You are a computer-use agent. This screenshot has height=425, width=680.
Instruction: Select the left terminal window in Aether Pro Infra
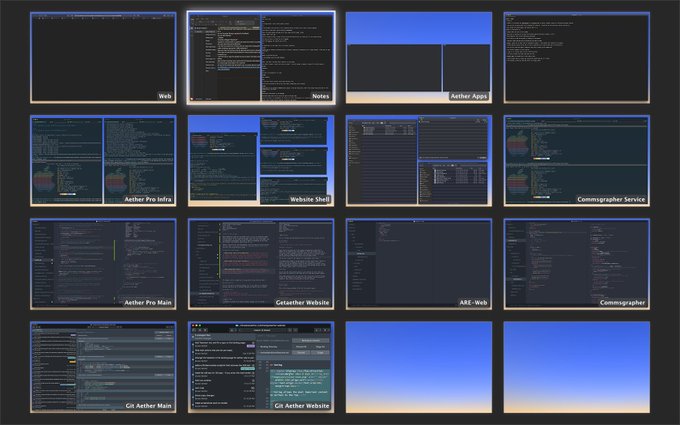click(66, 161)
